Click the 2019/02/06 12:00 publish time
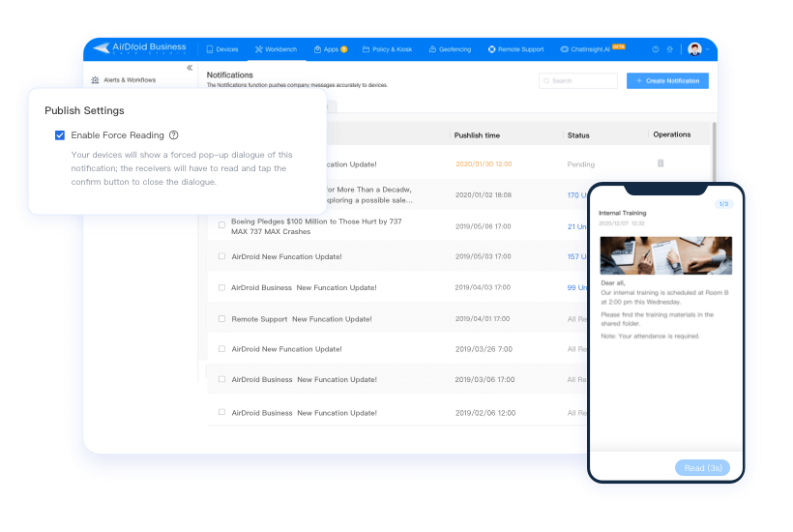Screen dimensions: 793x532 485,413
